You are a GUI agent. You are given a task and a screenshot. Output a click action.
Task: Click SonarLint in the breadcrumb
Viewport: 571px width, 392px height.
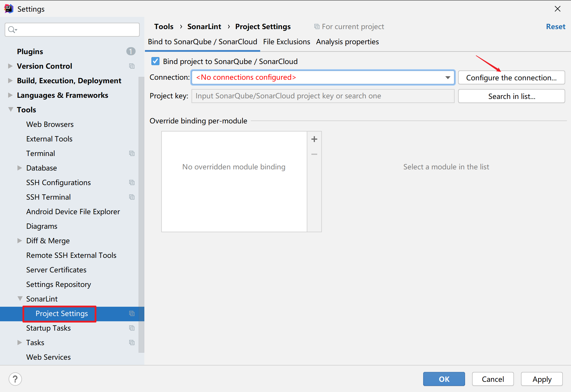coord(204,27)
